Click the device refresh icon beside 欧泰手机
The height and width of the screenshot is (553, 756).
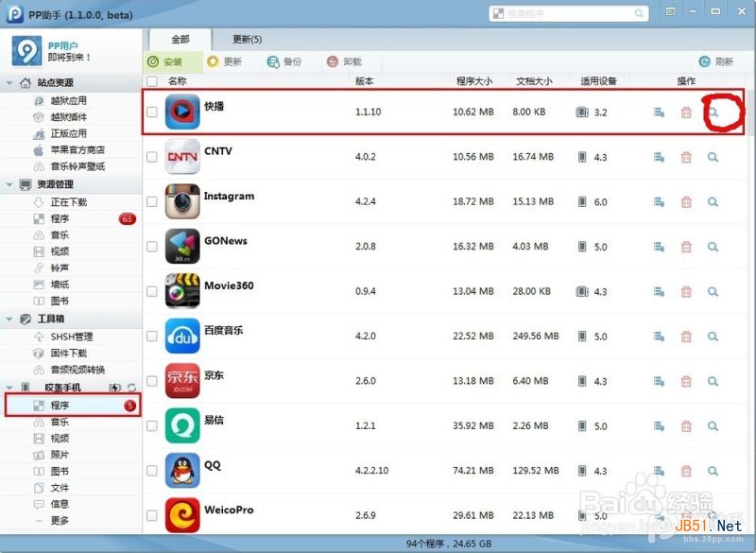(x=131, y=388)
